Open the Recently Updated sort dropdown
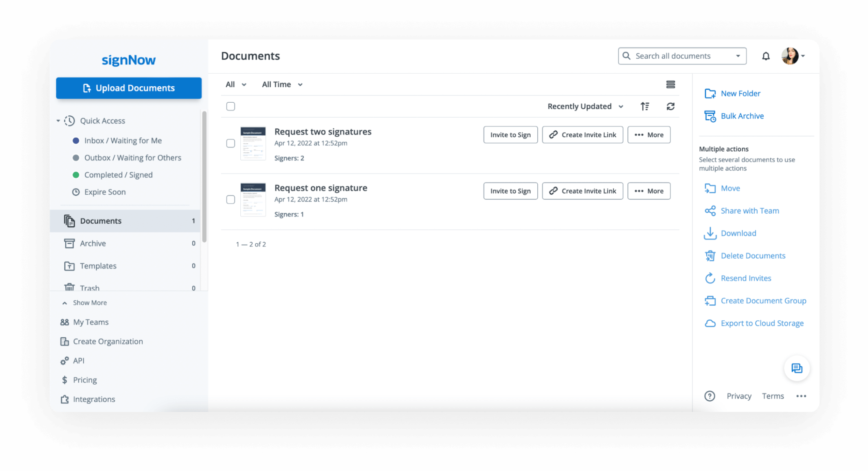 pyautogui.click(x=585, y=106)
